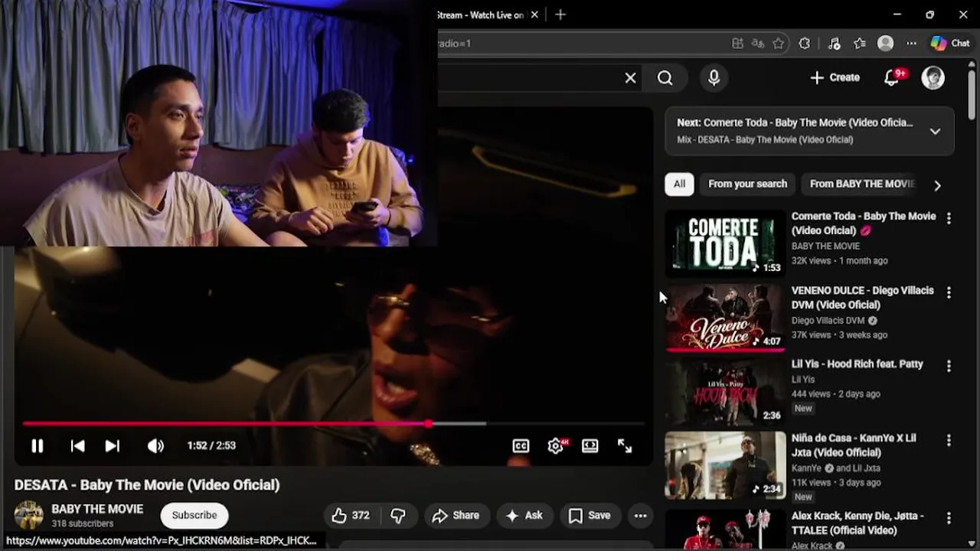Mute the video volume
980x551 pixels.
point(155,445)
